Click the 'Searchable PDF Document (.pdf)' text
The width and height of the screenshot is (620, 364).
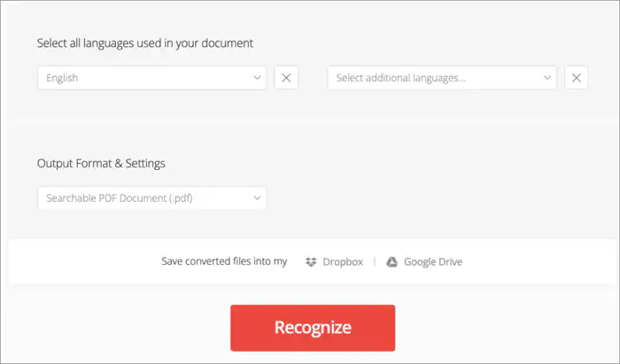coord(120,198)
